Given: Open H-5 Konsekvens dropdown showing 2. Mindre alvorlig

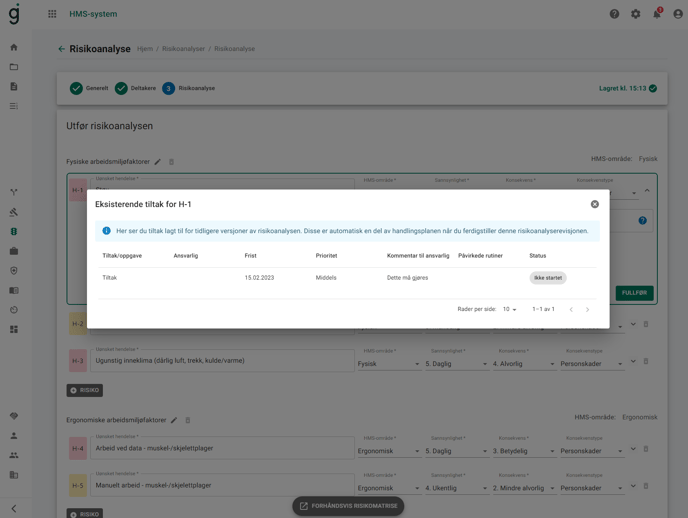Looking at the screenshot, I should [x=524, y=488].
